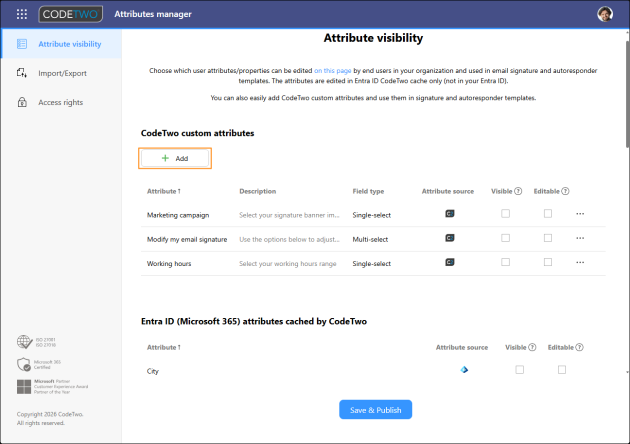Click Multi-select field type cell

point(370,239)
